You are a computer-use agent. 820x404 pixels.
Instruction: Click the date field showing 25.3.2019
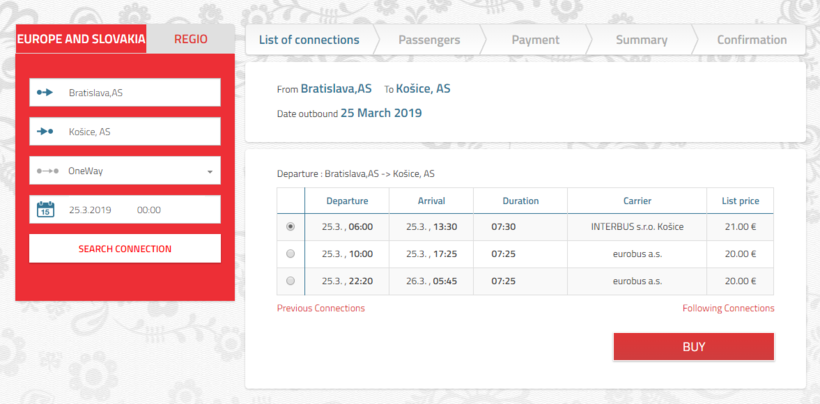pos(90,210)
